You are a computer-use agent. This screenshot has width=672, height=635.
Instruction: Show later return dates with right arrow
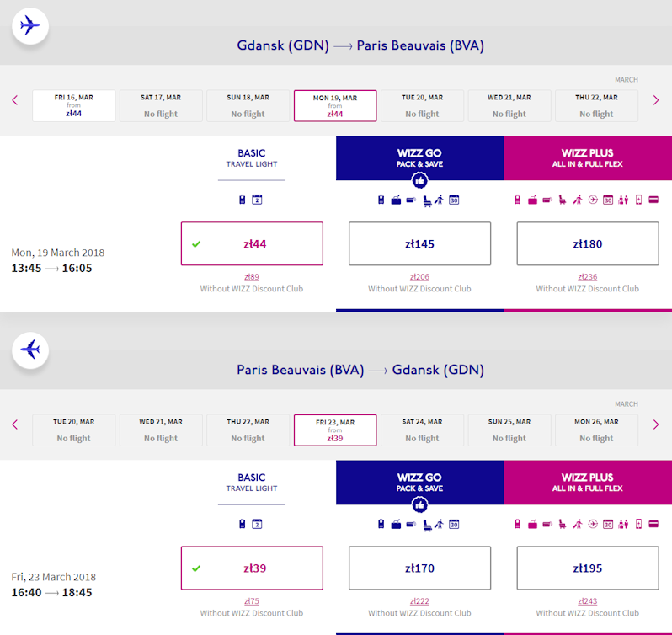click(656, 424)
